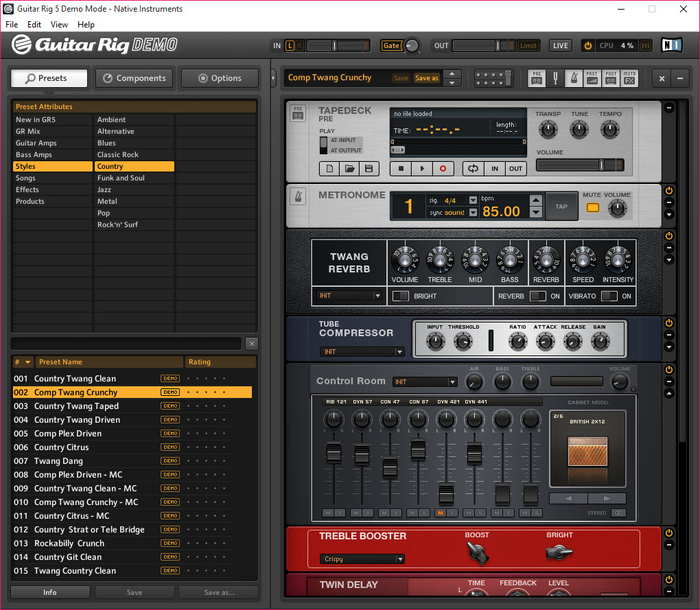Viewport: 700px width, 610px height.
Task: Open the Treble Booster Crispy preset dropdown
Action: pos(362,559)
